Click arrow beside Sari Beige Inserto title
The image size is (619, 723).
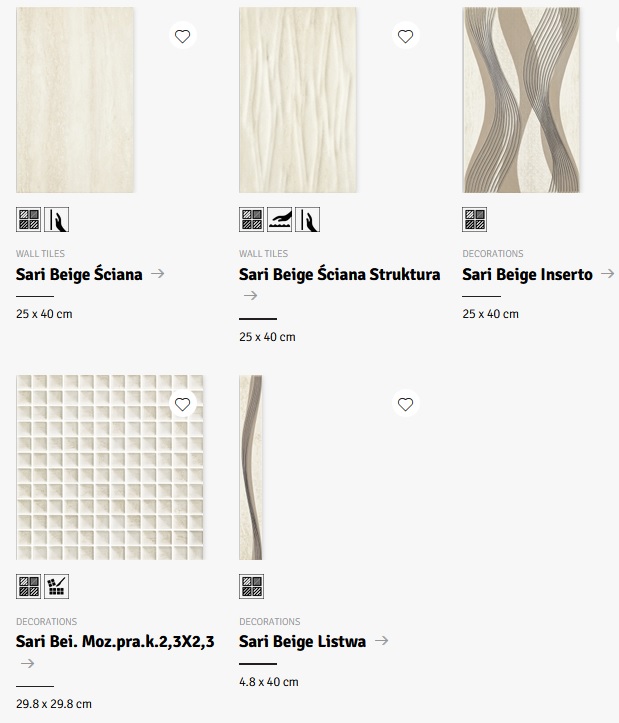[x=606, y=273]
